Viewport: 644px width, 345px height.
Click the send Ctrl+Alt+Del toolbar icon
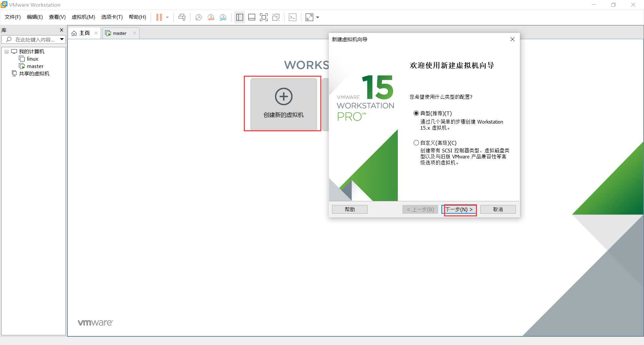click(182, 17)
